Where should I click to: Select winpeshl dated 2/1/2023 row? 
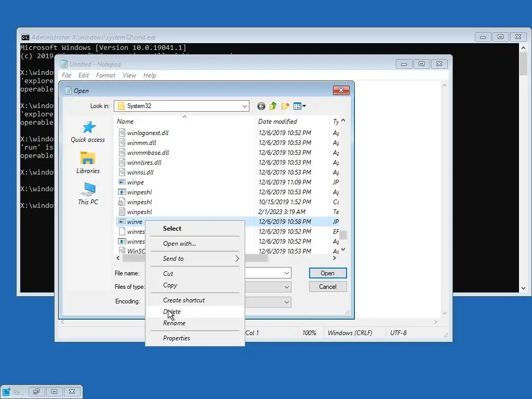(228, 212)
